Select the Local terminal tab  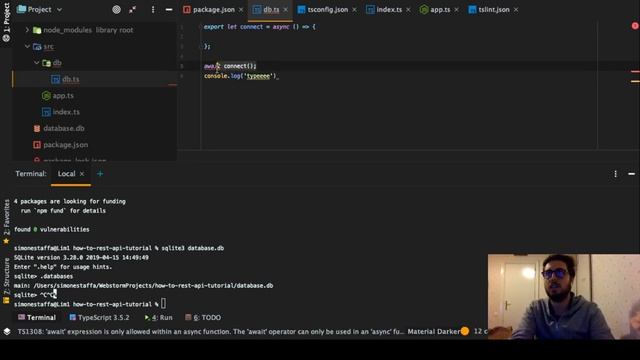pyautogui.click(x=67, y=174)
